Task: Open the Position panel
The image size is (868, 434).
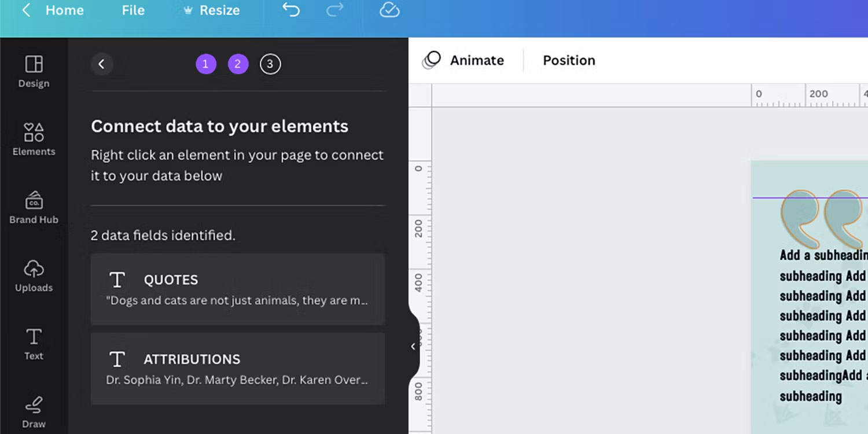Action: coord(569,60)
